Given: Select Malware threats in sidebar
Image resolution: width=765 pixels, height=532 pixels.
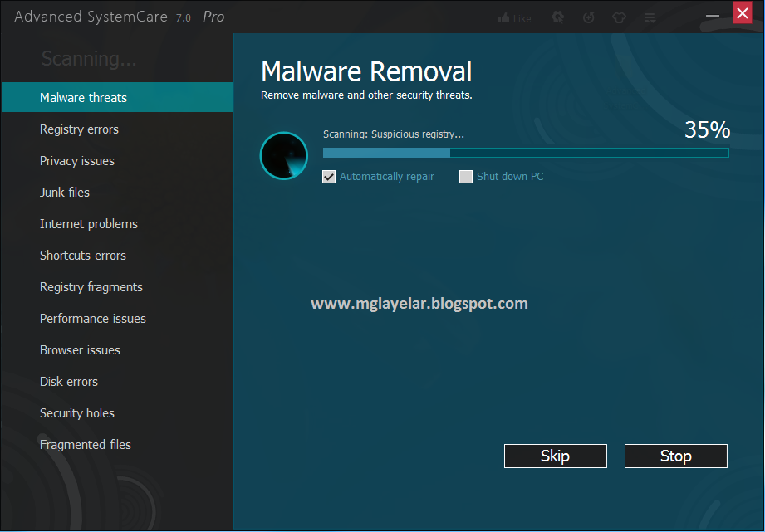Looking at the screenshot, I should tap(118, 98).
